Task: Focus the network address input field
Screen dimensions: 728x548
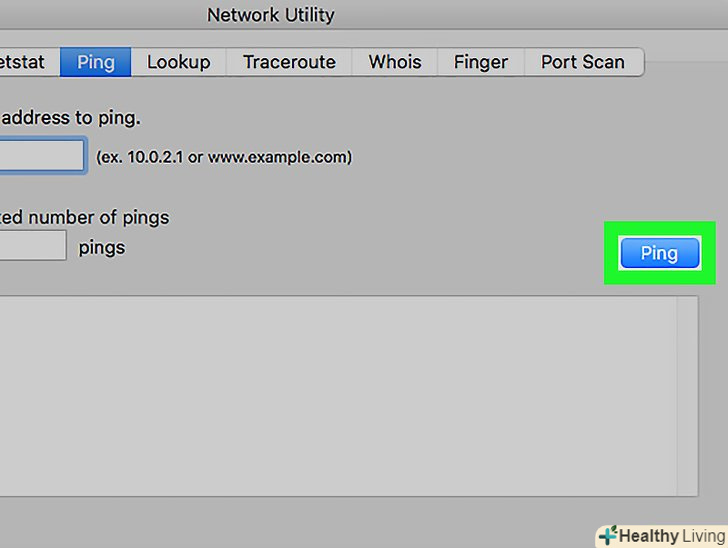Action: [40, 156]
